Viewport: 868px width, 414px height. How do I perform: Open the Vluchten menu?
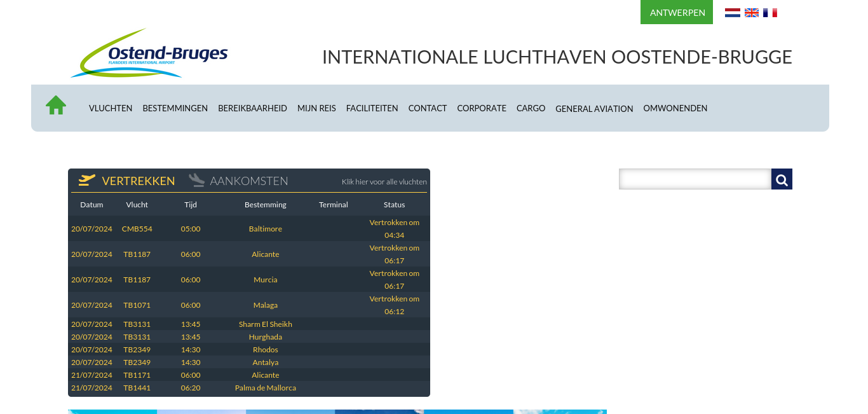111,108
